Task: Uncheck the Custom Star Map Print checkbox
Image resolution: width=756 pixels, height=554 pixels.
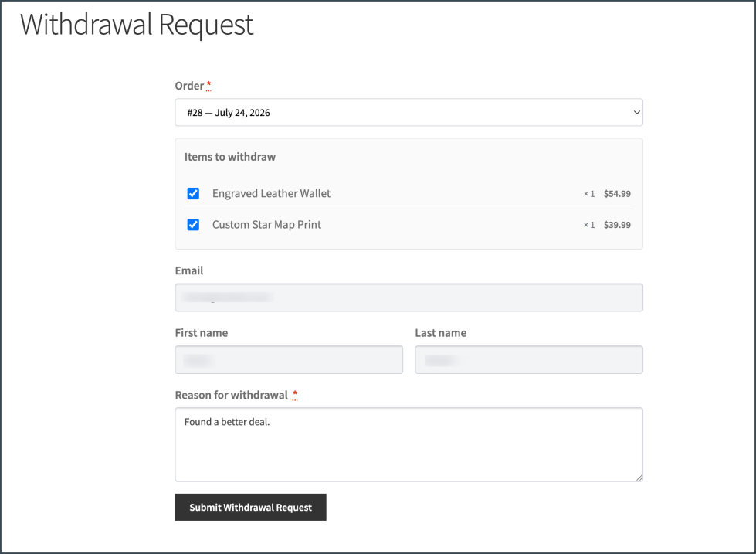Action: click(193, 225)
